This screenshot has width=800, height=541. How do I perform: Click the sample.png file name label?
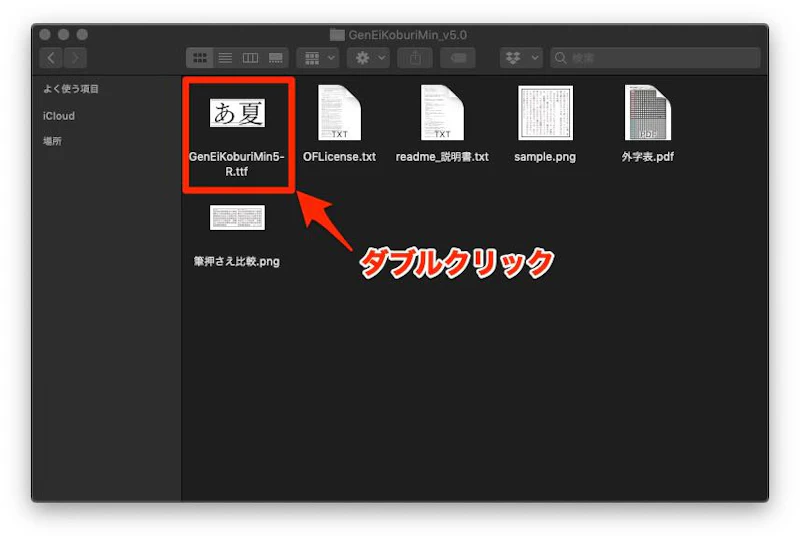click(x=545, y=157)
